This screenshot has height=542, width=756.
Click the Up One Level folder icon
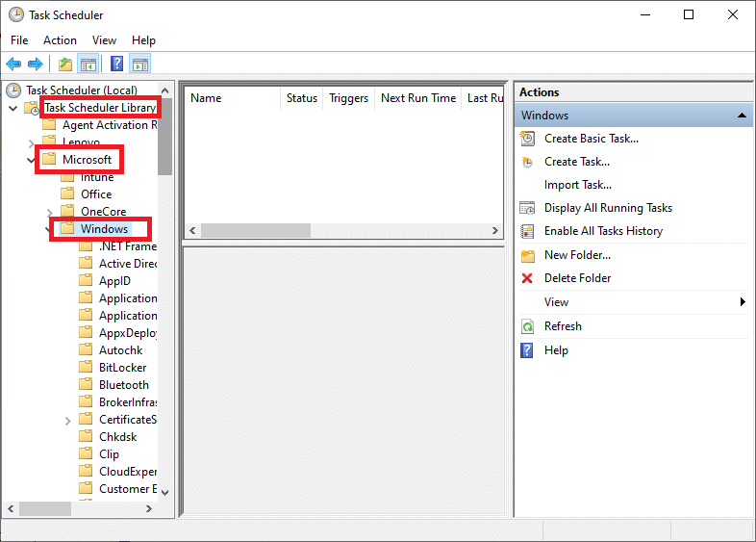(x=64, y=65)
